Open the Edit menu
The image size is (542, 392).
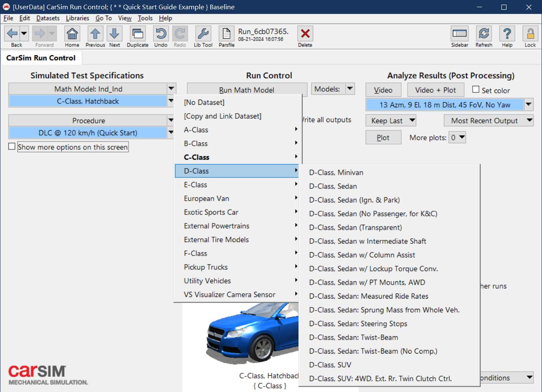click(25, 18)
